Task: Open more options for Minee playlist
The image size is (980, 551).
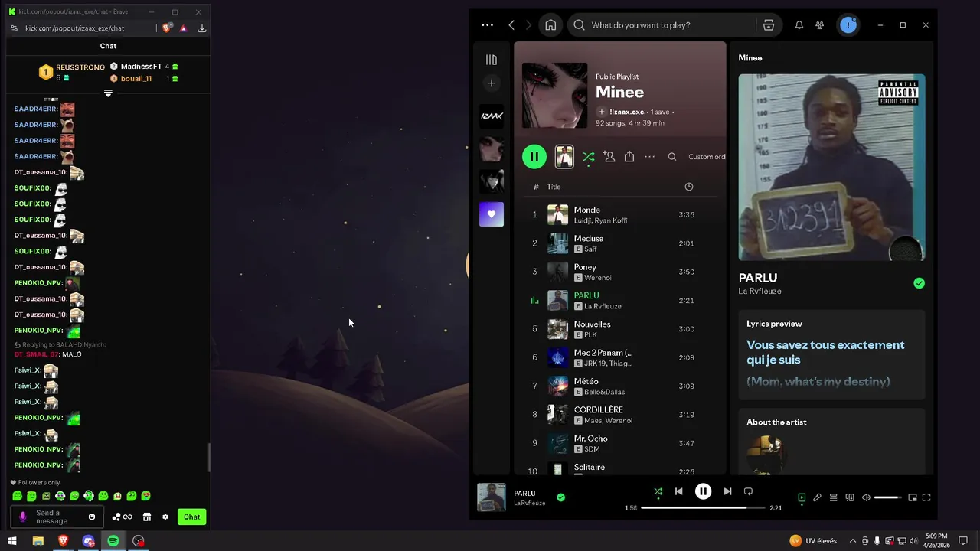Action: [649, 157]
